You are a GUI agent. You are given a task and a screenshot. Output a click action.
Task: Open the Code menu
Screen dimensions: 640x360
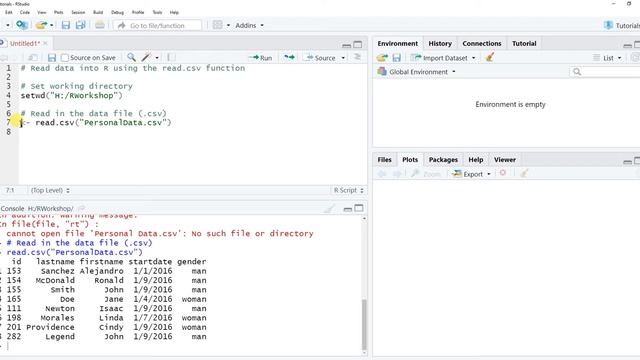tap(24, 12)
